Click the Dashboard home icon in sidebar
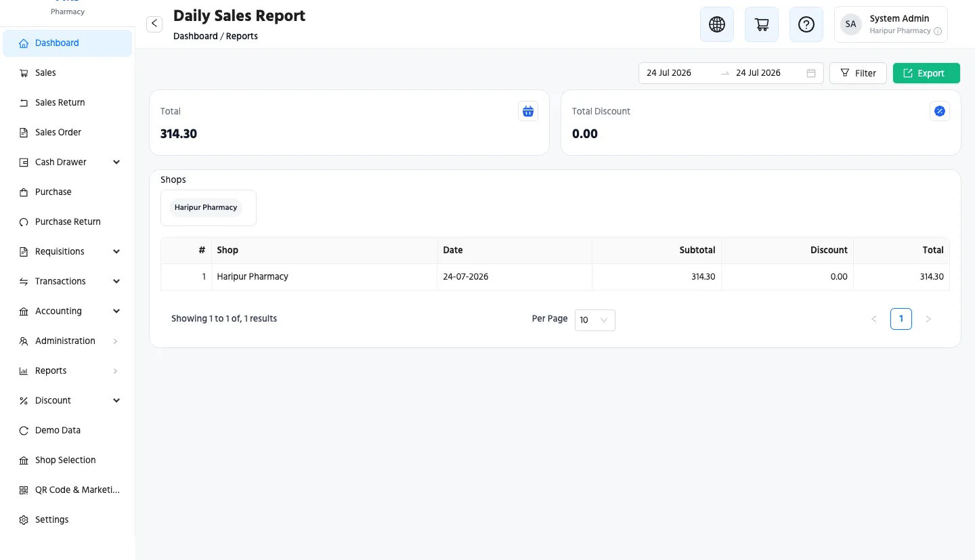The width and height of the screenshot is (975, 560). tap(24, 43)
